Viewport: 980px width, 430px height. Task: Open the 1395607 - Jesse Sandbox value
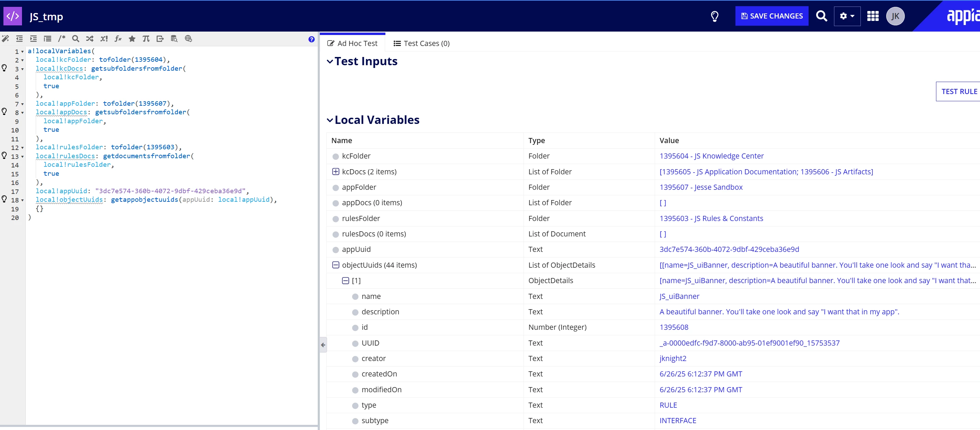[x=701, y=187]
